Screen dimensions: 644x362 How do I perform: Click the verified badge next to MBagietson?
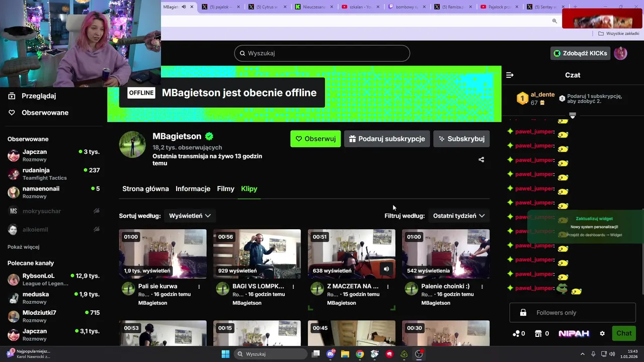pos(209,136)
